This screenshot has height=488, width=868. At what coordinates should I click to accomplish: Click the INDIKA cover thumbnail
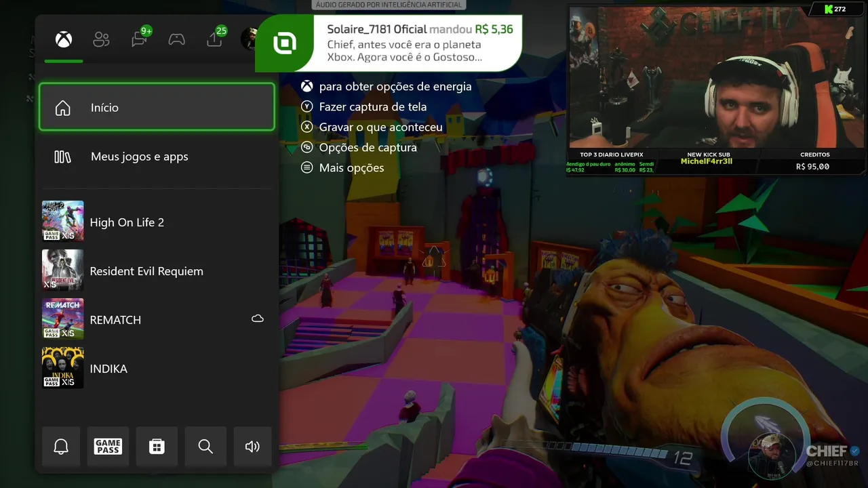63,367
